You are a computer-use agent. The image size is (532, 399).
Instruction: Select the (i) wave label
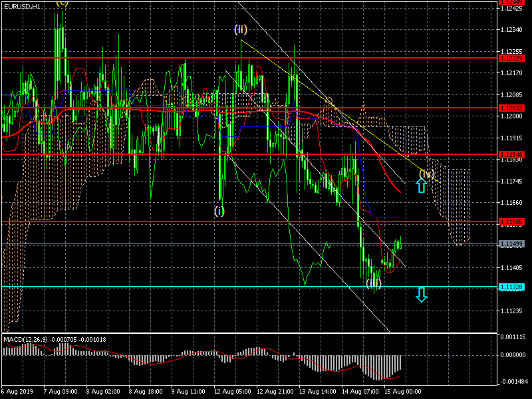coord(219,211)
